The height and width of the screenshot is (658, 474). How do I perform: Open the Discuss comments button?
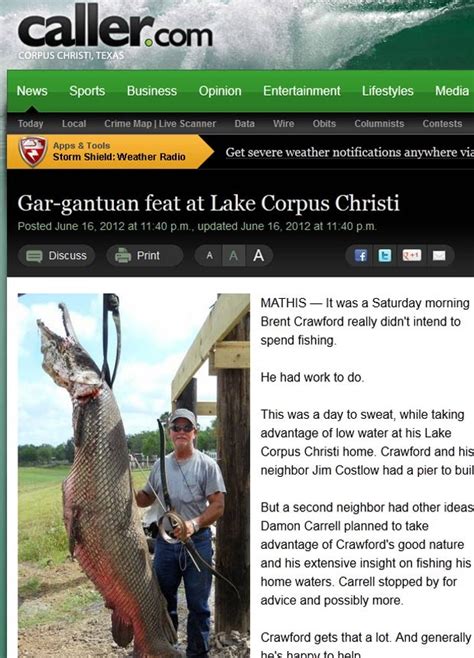coord(57,256)
